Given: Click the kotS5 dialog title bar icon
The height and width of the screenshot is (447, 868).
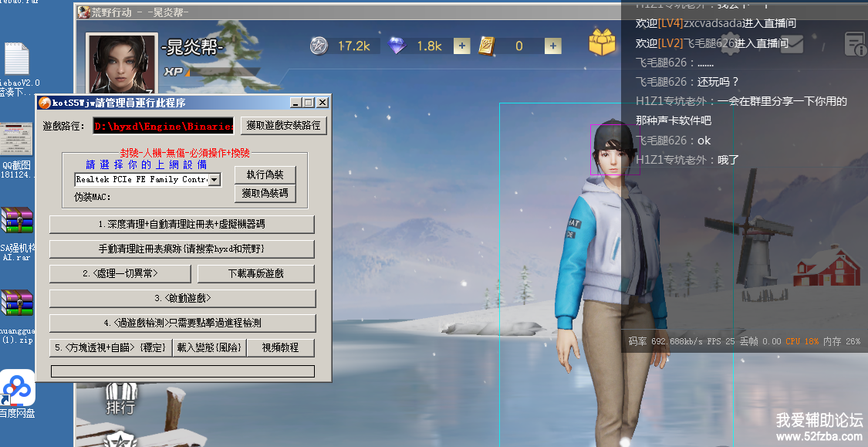Looking at the screenshot, I should 45,103.
